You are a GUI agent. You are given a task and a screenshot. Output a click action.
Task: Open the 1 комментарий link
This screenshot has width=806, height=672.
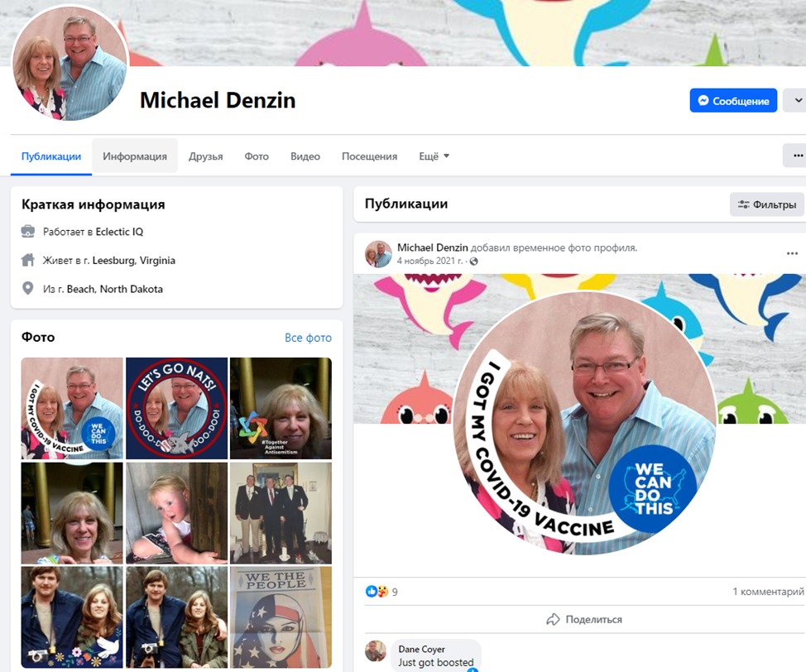click(768, 592)
